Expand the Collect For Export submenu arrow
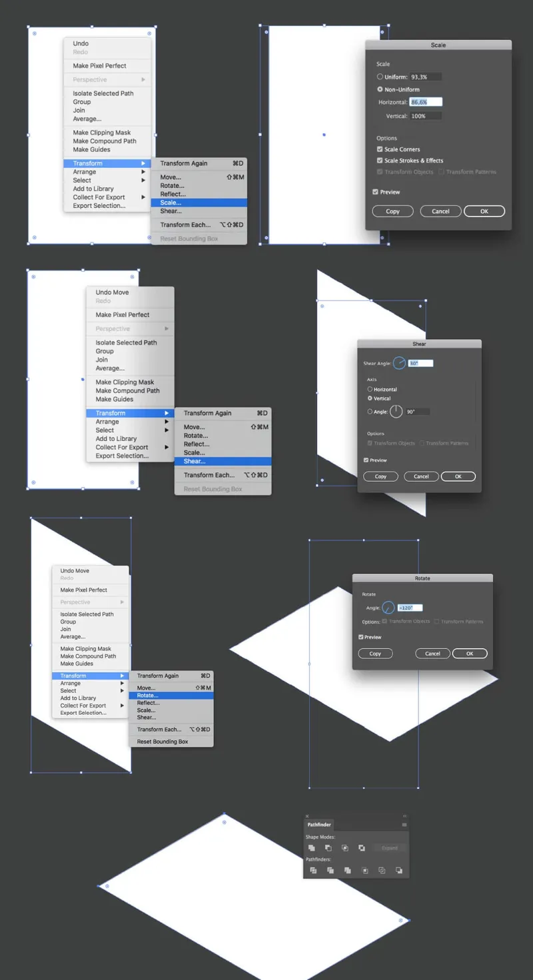Image resolution: width=533 pixels, height=980 pixels. pyautogui.click(x=143, y=197)
